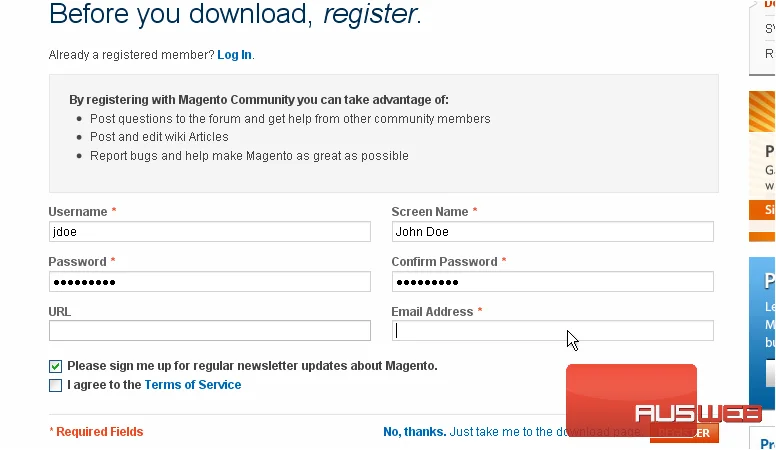Click the orange sidebar sign-up button
The width and height of the screenshot is (776, 450).
point(762,210)
